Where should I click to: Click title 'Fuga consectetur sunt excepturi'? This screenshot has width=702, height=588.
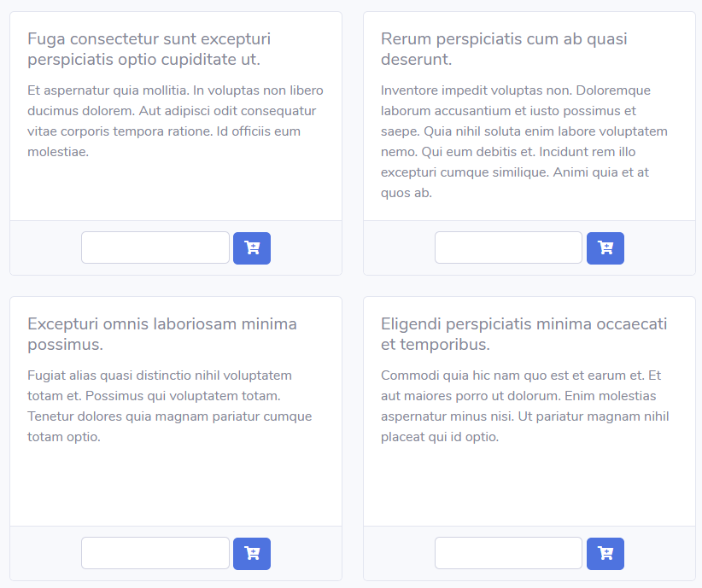(149, 49)
